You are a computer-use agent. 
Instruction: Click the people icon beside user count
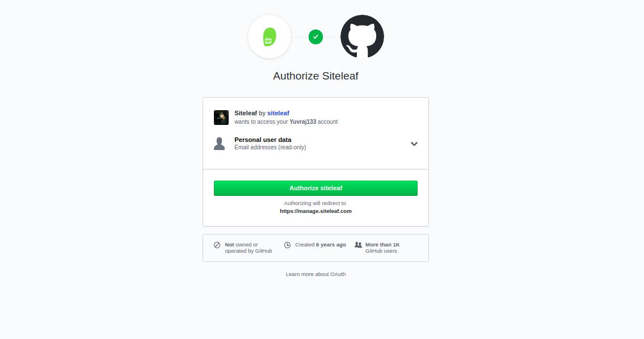tap(358, 245)
